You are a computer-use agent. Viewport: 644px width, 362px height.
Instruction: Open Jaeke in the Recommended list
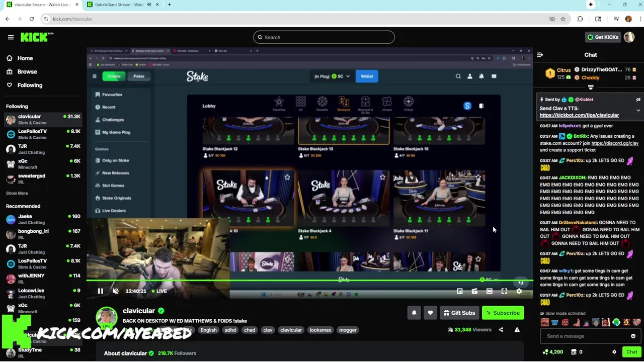(43, 219)
